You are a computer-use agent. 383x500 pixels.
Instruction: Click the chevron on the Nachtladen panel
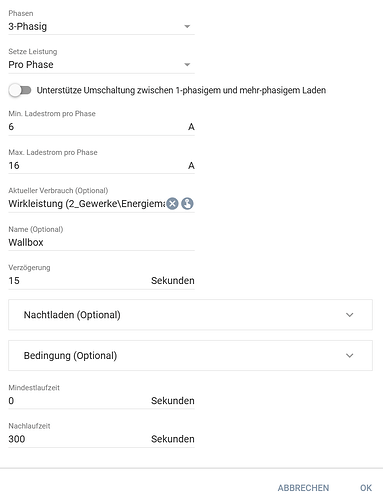[x=349, y=315]
